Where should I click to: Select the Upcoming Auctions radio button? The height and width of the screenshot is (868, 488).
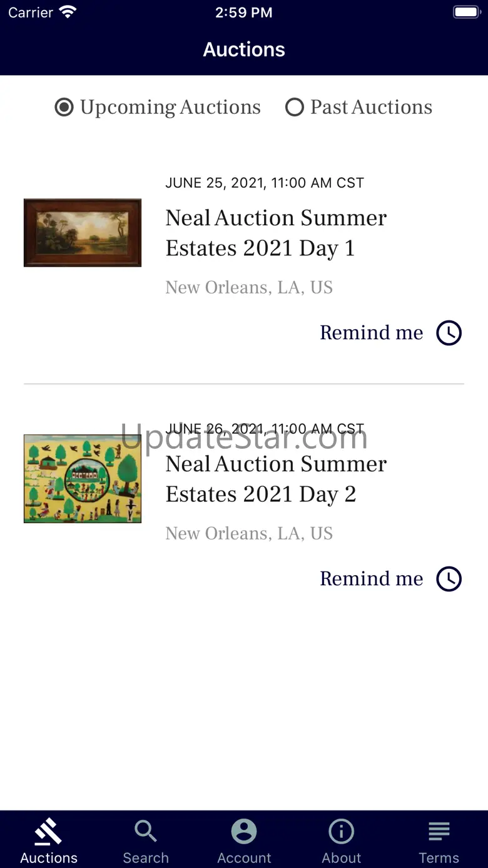point(64,108)
